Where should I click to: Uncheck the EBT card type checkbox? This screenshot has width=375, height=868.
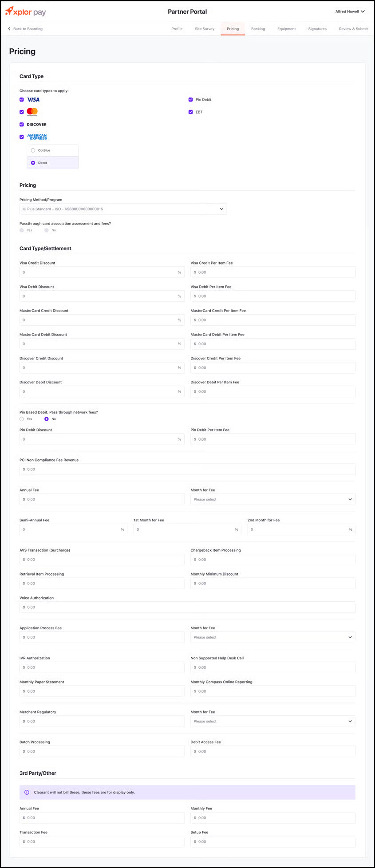(x=190, y=112)
